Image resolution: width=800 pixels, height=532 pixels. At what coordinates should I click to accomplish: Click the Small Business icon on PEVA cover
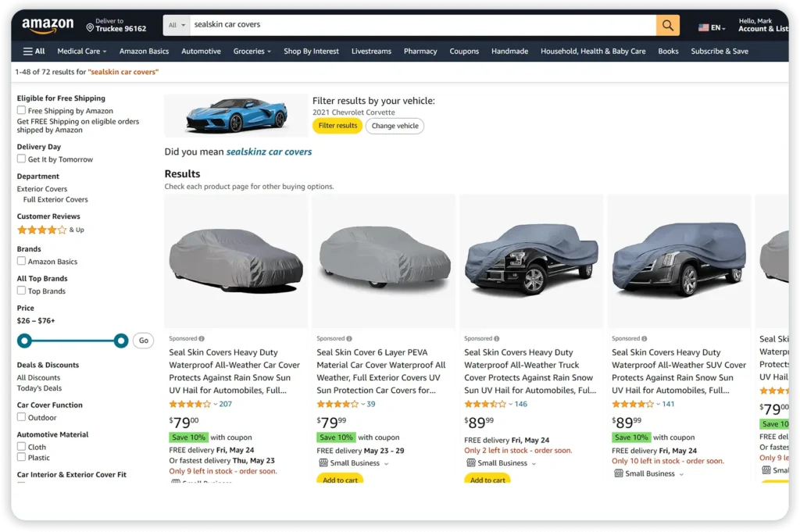pyautogui.click(x=323, y=463)
